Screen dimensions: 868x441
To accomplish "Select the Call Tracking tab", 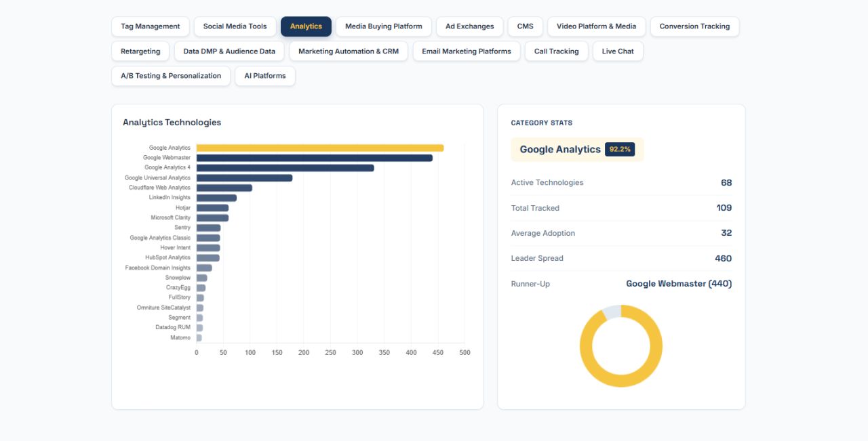I will (556, 51).
